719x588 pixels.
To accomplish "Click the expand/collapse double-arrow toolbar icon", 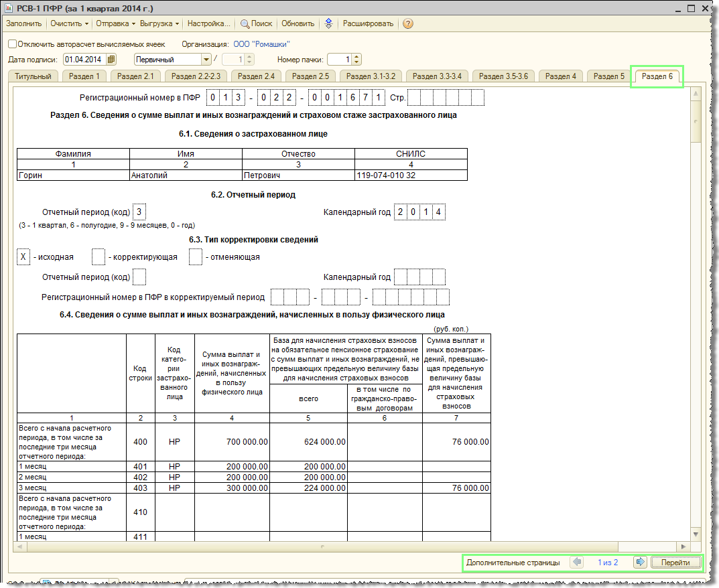I will click(328, 23).
